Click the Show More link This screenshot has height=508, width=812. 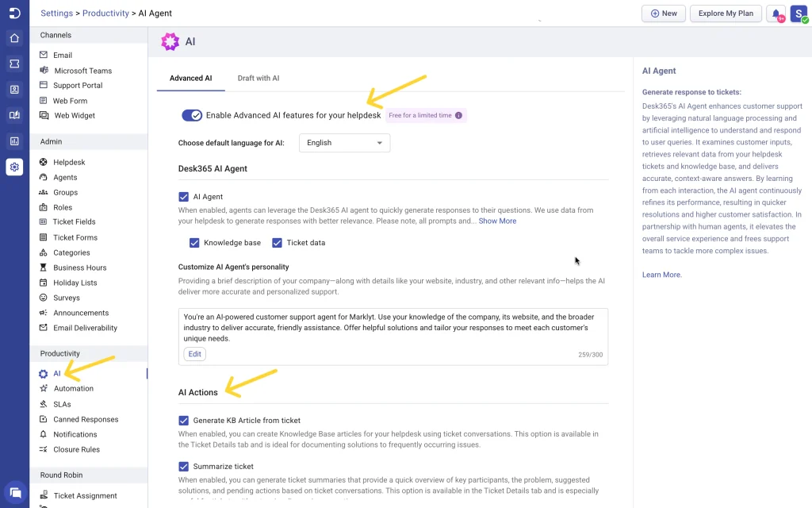tap(497, 221)
